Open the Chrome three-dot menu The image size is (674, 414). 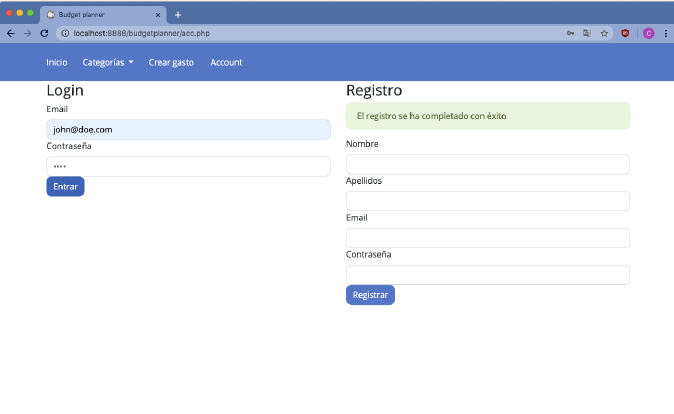point(665,33)
